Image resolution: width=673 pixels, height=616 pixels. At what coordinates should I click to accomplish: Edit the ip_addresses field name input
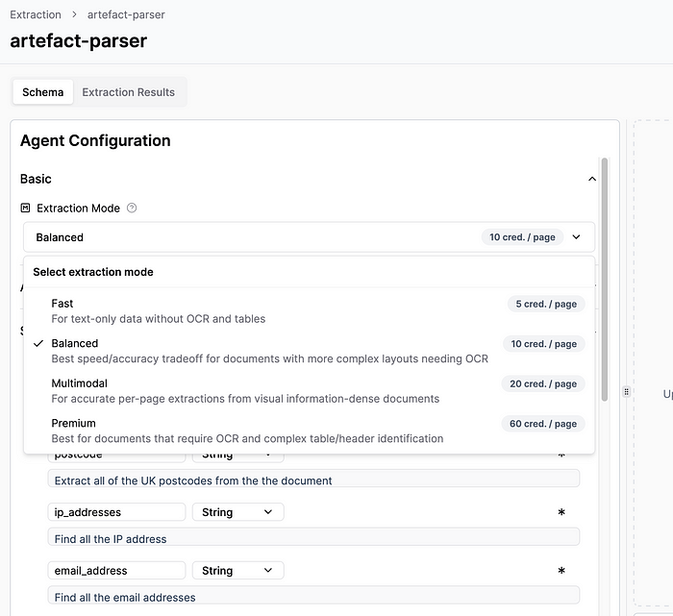coord(116,512)
